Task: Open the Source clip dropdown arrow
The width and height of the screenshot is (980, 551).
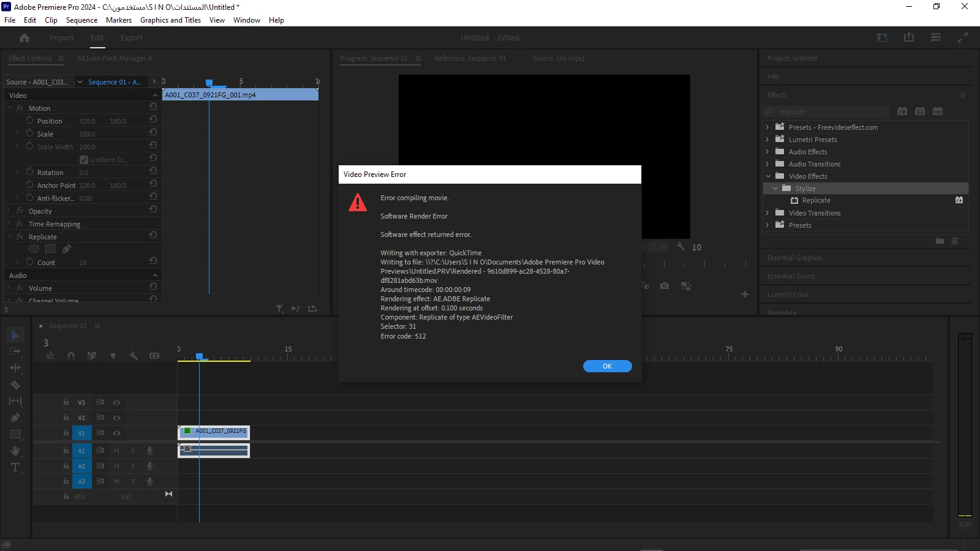Action: click(80, 82)
